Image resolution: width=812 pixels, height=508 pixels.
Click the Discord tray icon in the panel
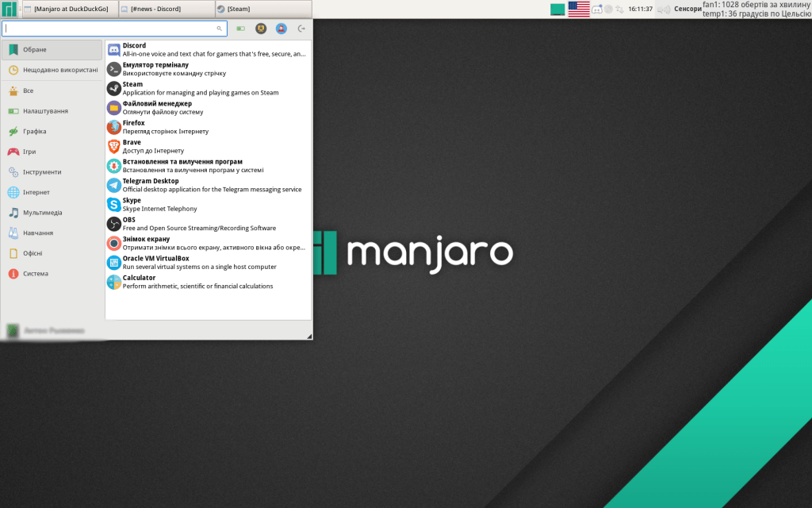coord(597,9)
